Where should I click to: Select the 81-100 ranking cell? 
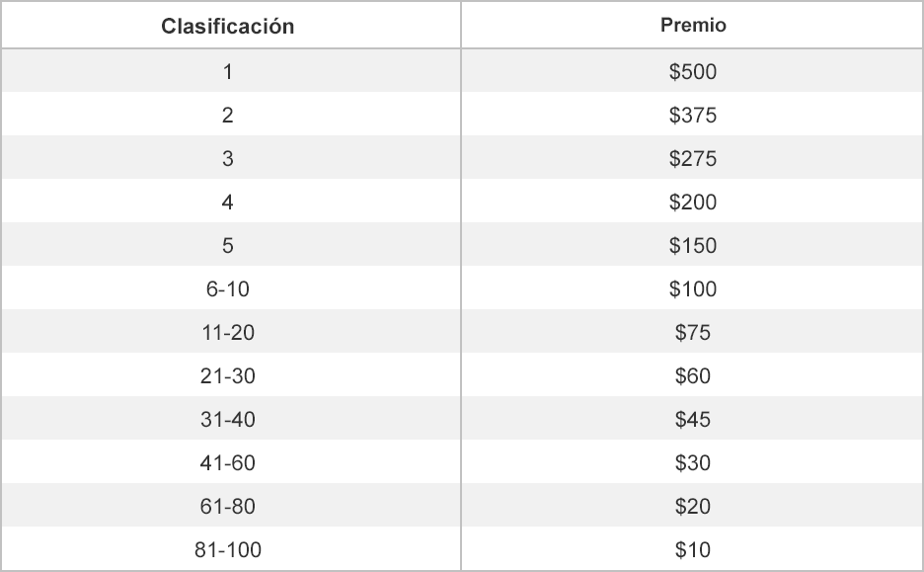pyautogui.click(x=231, y=548)
